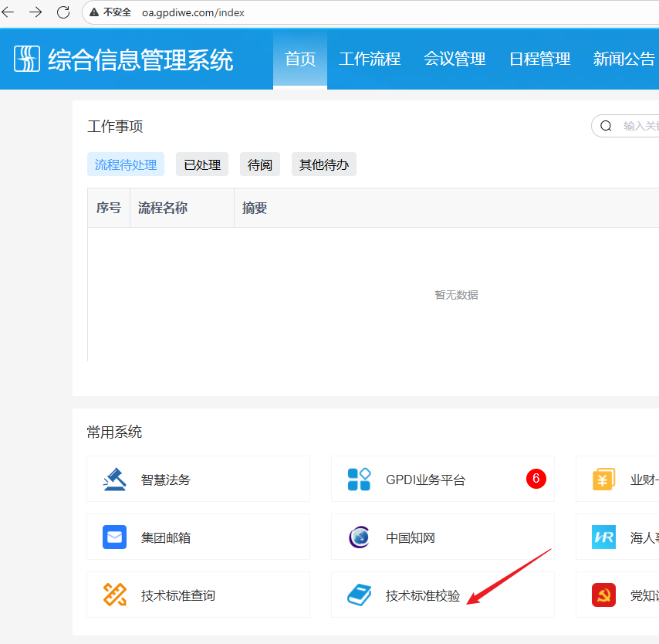Open 技术标准校验 book icon
This screenshot has width=659, height=644.
(x=359, y=595)
